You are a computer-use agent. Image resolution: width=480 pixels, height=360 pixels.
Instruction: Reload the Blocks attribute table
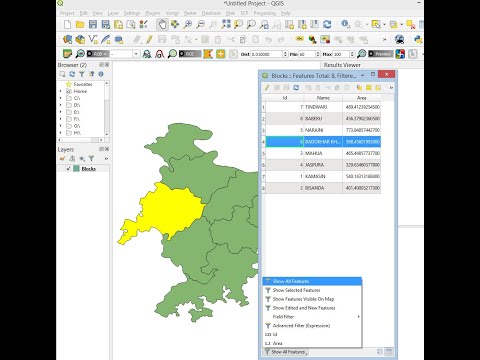click(x=296, y=88)
